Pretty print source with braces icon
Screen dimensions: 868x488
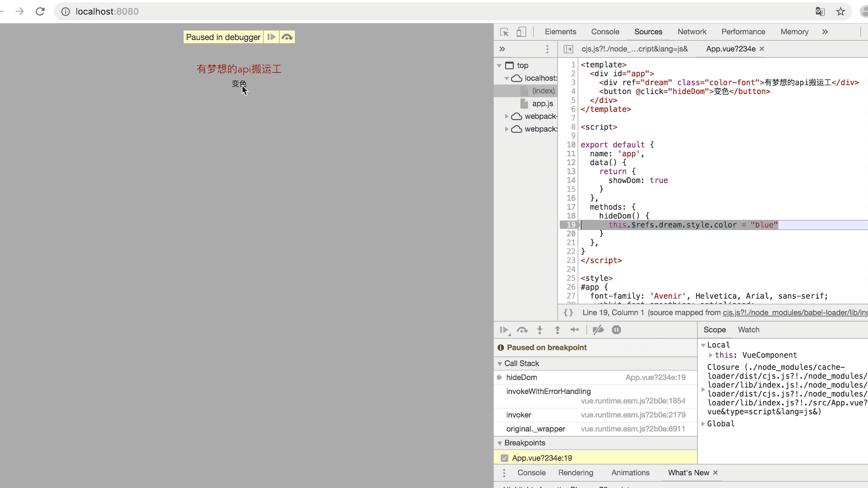tap(568, 312)
